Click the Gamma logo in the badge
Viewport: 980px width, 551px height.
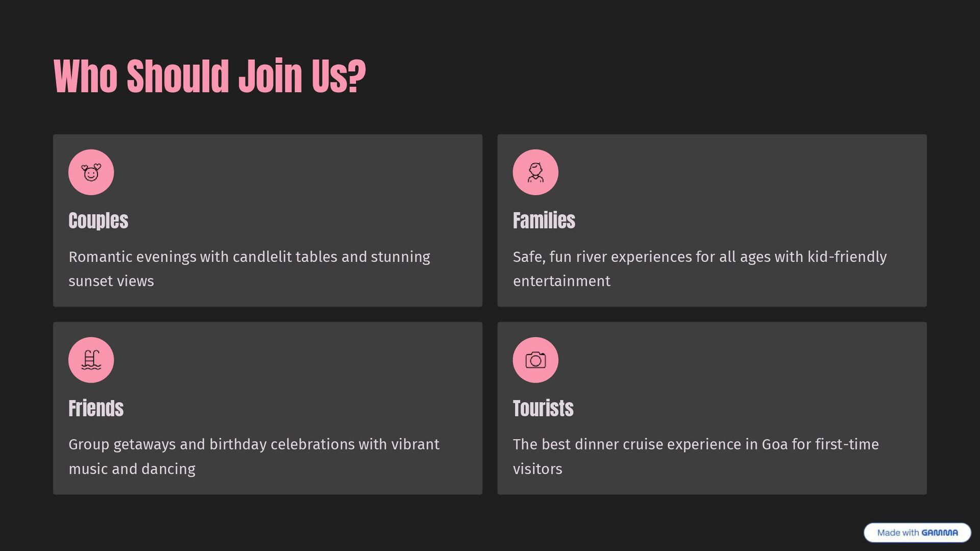click(940, 533)
